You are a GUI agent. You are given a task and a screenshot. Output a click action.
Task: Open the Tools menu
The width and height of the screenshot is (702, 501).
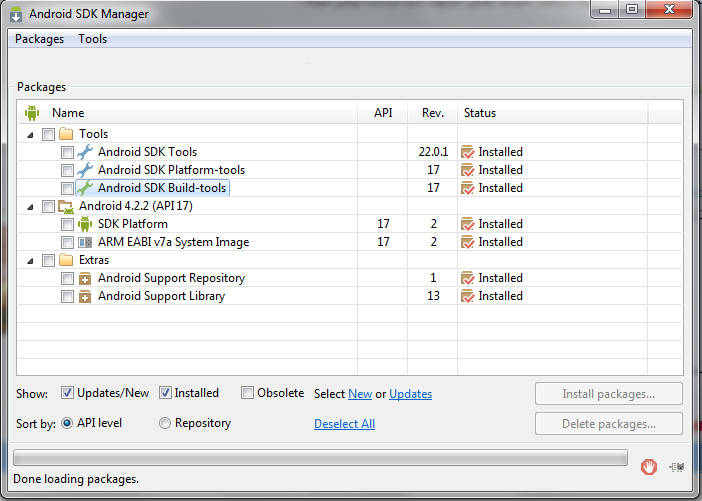tap(92, 39)
